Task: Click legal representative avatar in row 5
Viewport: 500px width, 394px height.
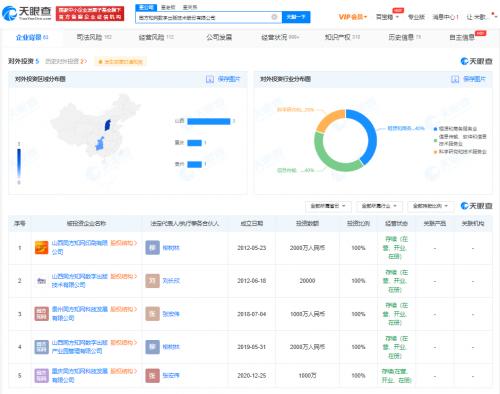Action: (152, 376)
